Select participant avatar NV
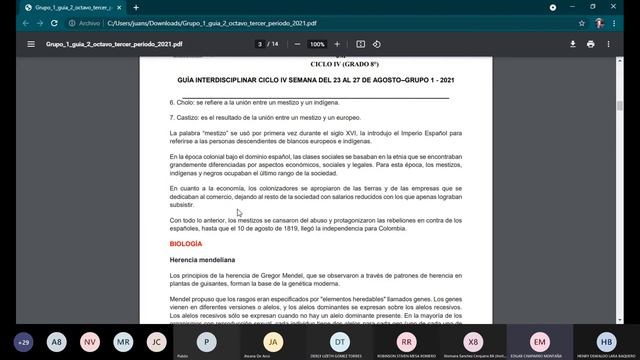Image resolution: width=640 pixels, height=360 pixels. [x=90, y=342]
